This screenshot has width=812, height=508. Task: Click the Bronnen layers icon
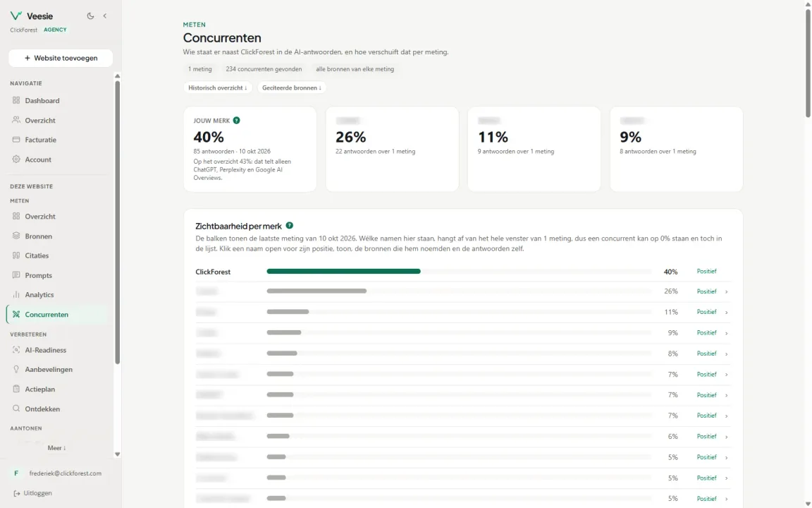16,236
